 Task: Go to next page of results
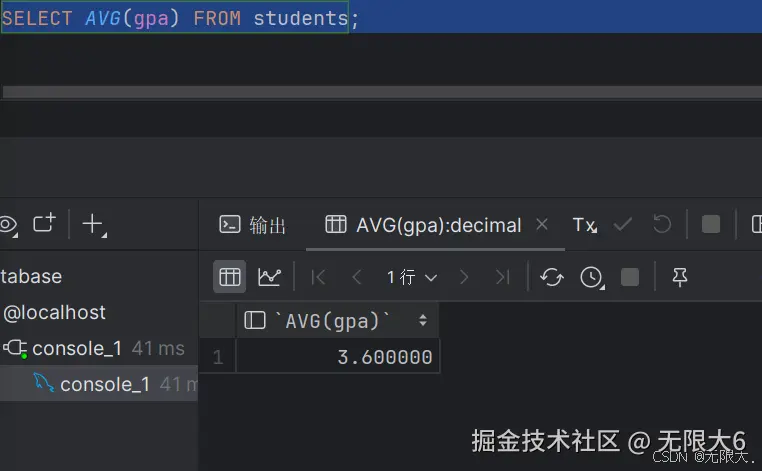tap(464, 278)
